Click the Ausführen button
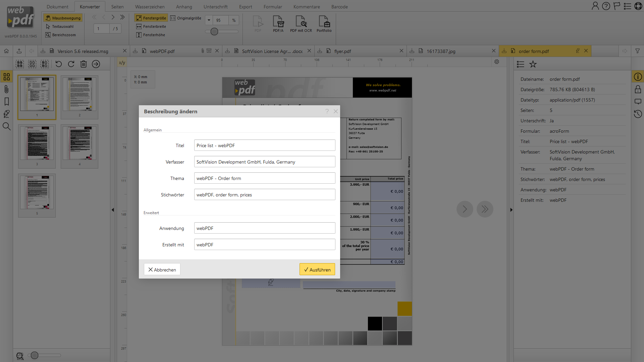The height and width of the screenshot is (362, 644). coord(317,269)
